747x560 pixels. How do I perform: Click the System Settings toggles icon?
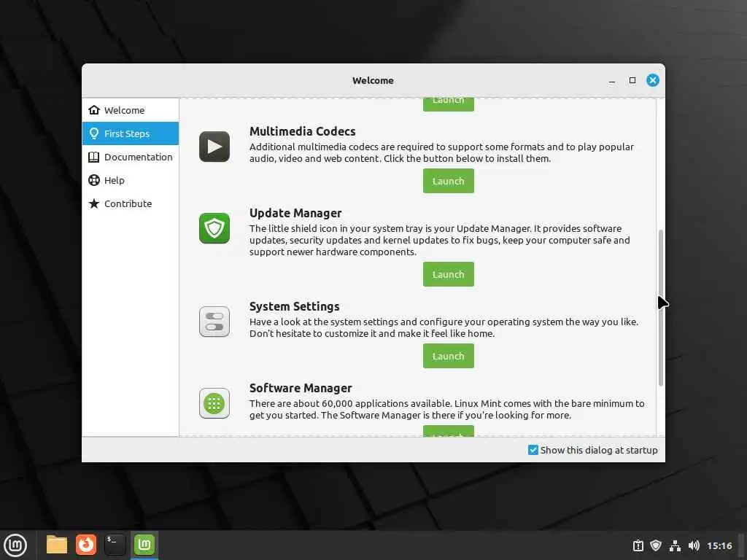214,322
